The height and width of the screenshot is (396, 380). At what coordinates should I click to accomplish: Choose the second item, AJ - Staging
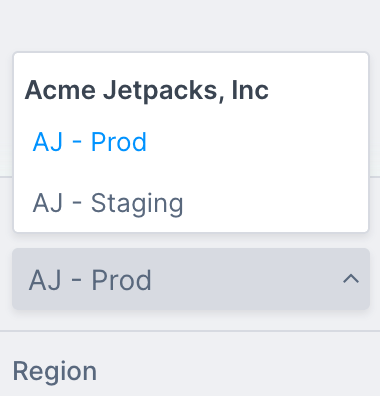pyautogui.click(x=191, y=202)
